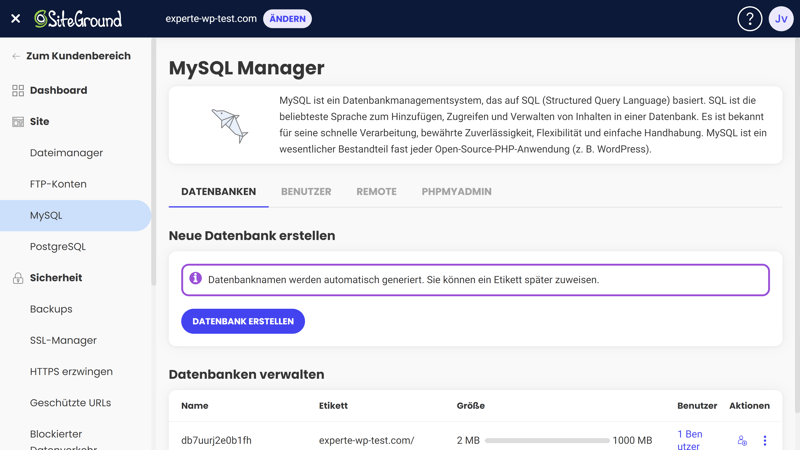Open the help question mark icon
This screenshot has height=450, width=800.
(x=749, y=18)
